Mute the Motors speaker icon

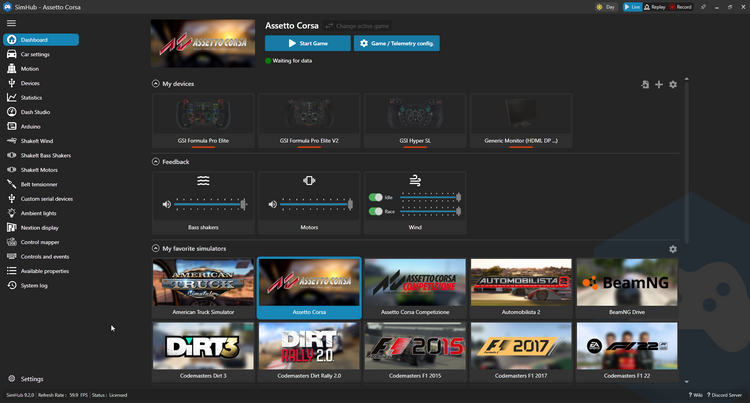tap(273, 204)
